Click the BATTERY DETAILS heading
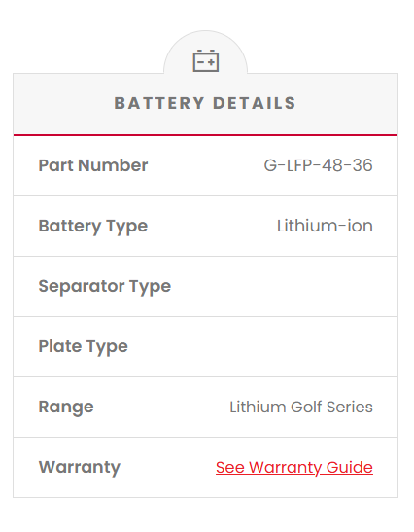Image resolution: width=414 pixels, height=532 pixels. [x=205, y=103]
